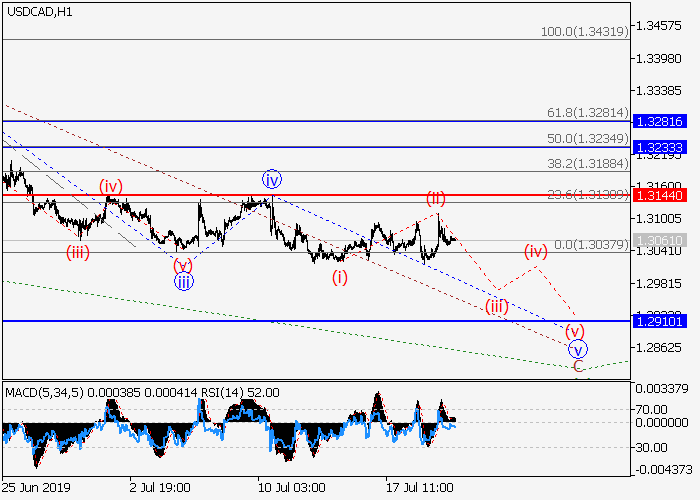
Task: Click forecast (iii) label on the dashed projection
Action: pyautogui.click(x=497, y=306)
